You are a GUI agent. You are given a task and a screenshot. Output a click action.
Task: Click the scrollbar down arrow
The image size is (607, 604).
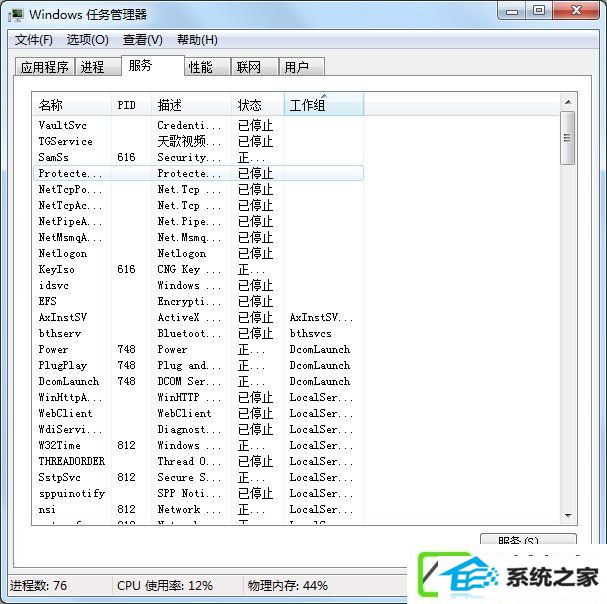click(568, 515)
